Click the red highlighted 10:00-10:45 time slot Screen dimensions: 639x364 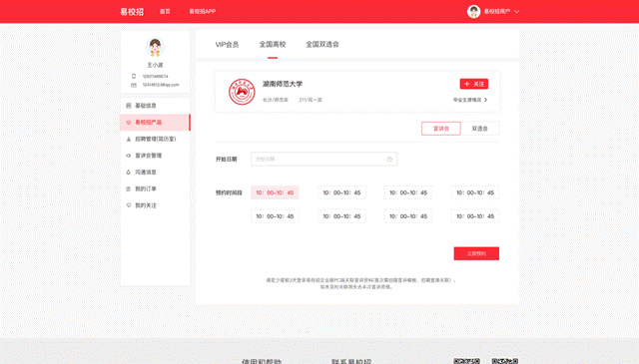pos(275,192)
